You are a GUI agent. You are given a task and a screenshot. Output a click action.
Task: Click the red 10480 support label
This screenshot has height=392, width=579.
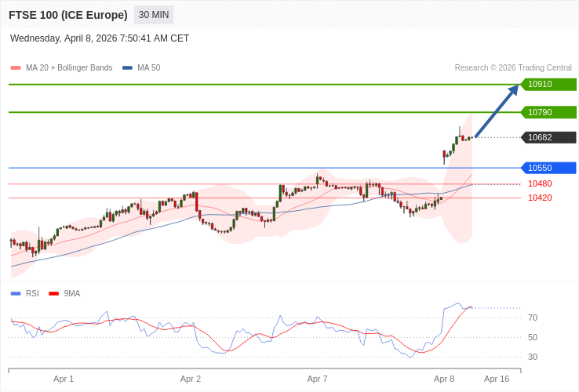point(540,183)
